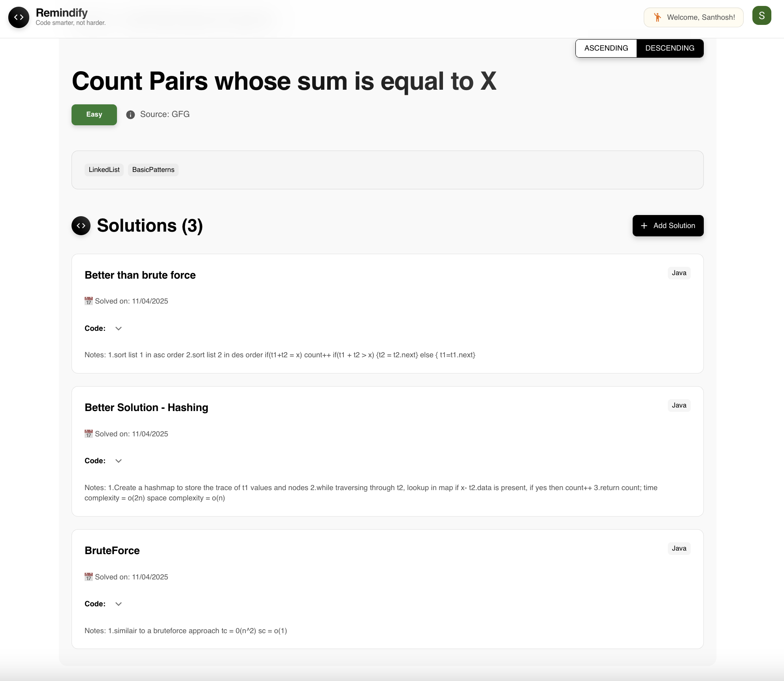
Task: Click the Remindify code logo icon
Action: pyautogui.click(x=19, y=17)
